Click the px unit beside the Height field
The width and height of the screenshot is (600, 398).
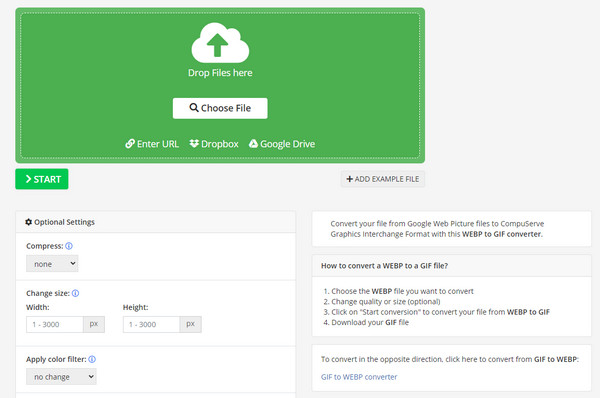pos(191,325)
